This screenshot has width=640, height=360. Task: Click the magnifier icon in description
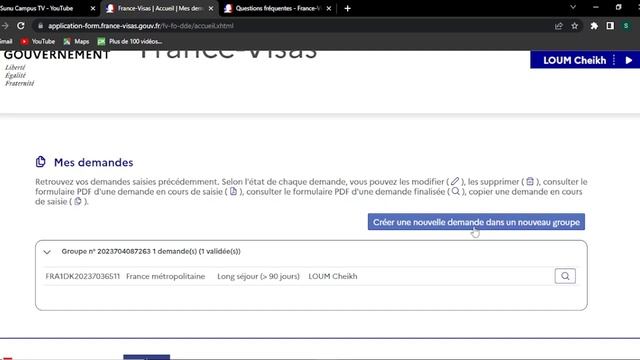pos(456,191)
